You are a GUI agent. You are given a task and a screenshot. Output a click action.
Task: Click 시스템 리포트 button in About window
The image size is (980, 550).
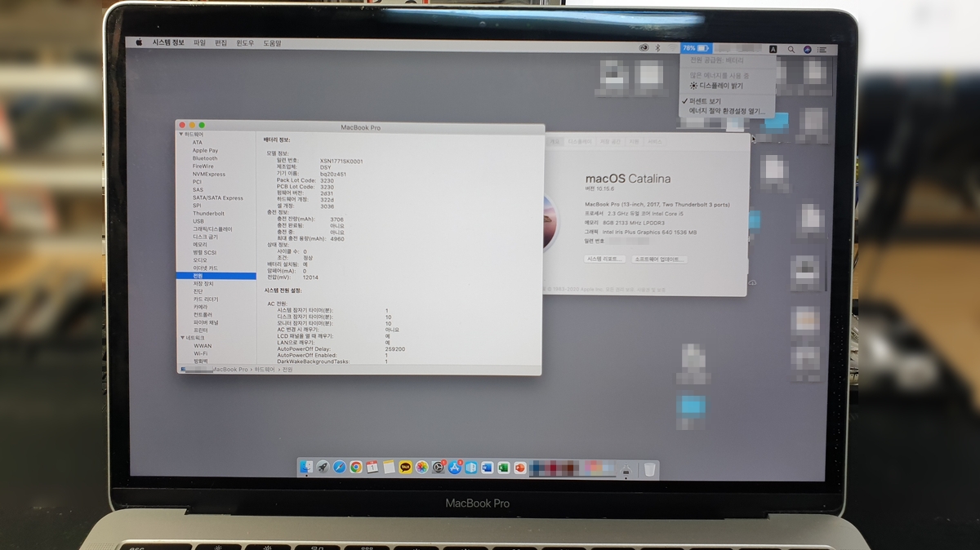(x=604, y=259)
